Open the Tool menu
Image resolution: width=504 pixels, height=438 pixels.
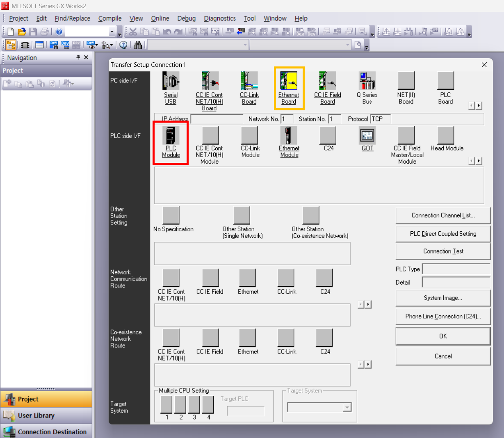click(249, 18)
